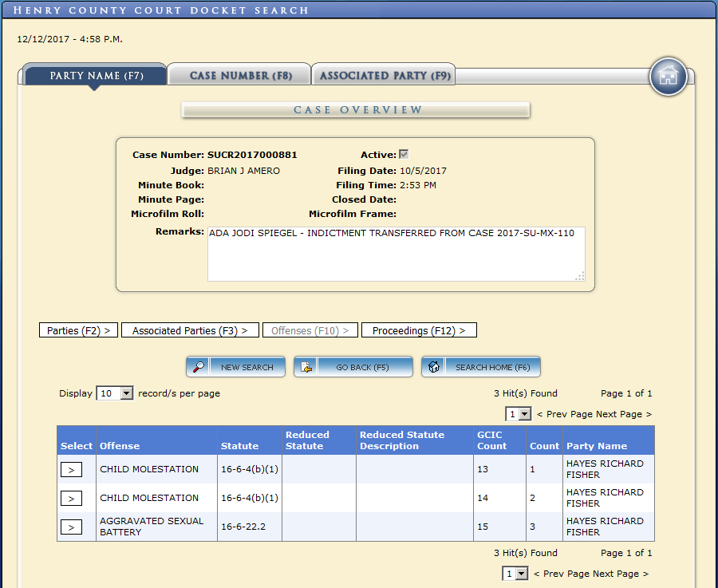Switch to the Associated Party (F9) tab

pyautogui.click(x=385, y=76)
